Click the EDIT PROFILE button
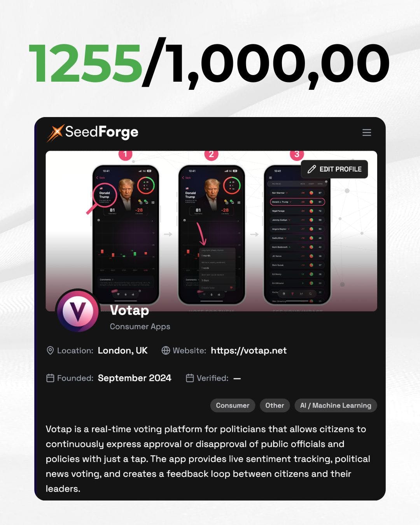This screenshot has width=420, height=525. pos(334,169)
